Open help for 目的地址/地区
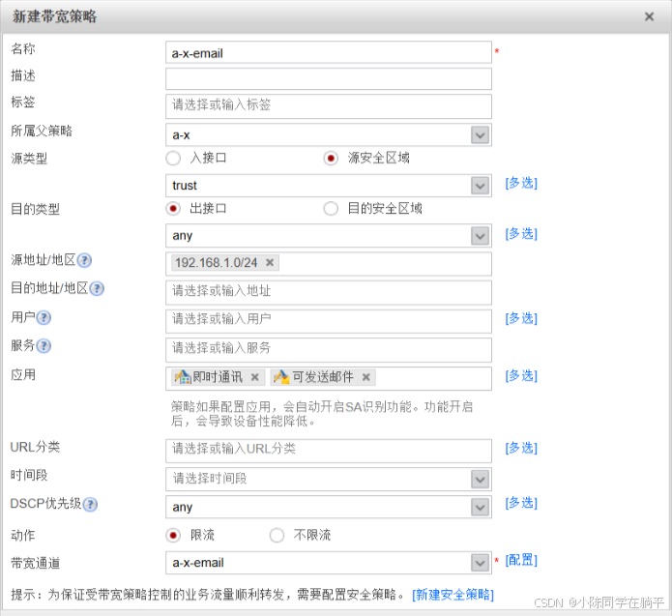 (97, 288)
